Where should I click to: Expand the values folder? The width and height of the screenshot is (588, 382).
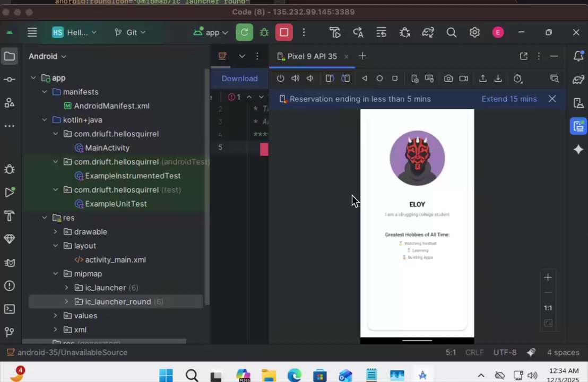click(x=56, y=316)
